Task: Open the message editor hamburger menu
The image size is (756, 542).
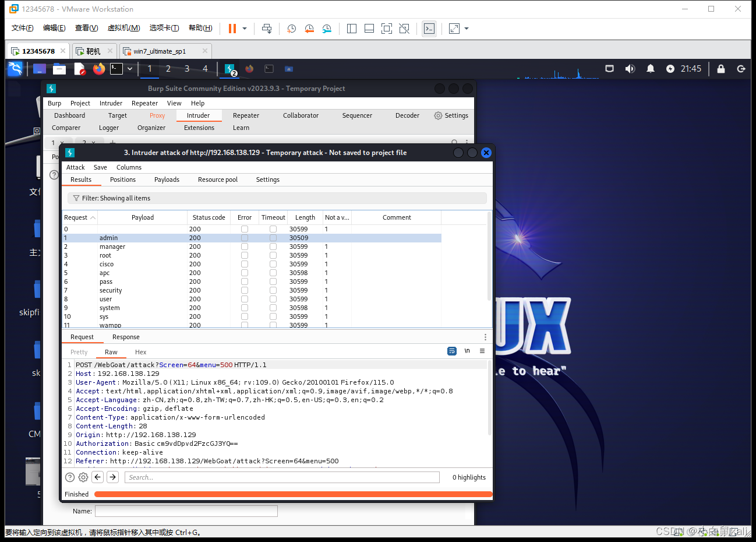Action: (482, 351)
